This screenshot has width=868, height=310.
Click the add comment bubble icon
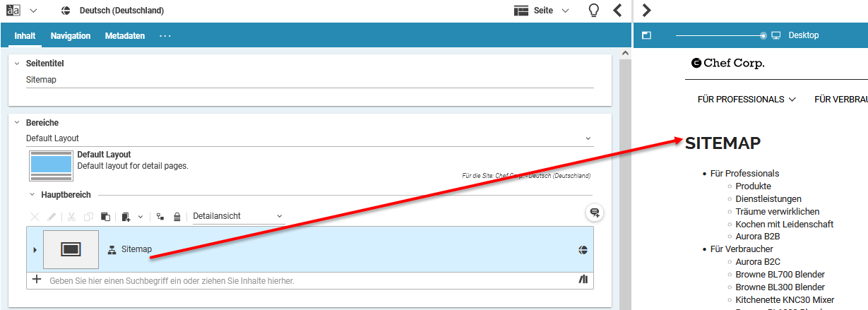(x=595, y=213)
